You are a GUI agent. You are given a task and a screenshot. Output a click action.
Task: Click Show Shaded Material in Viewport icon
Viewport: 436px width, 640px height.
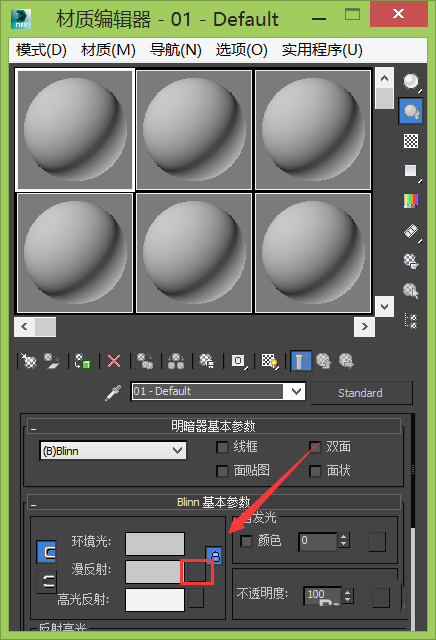click(270, 361)
